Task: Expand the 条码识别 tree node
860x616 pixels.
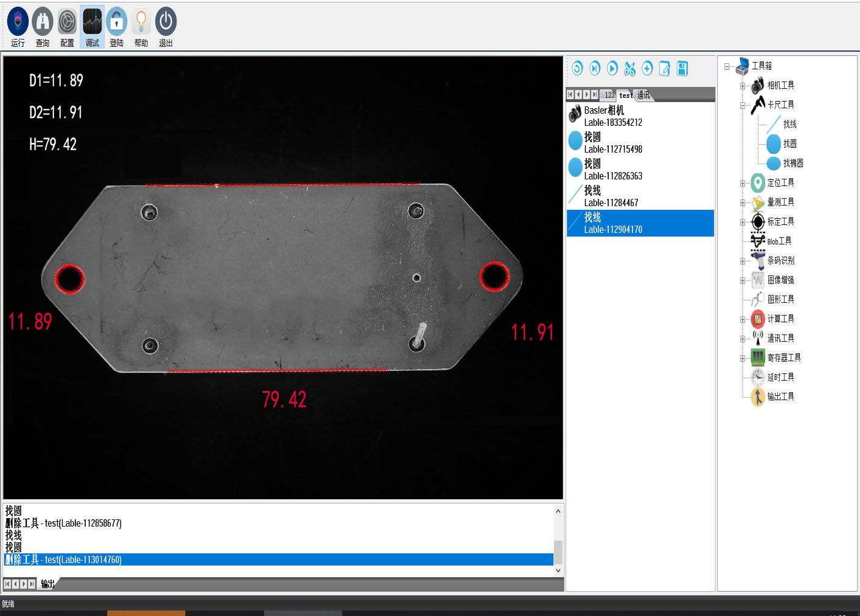Action: click(743, 261)
